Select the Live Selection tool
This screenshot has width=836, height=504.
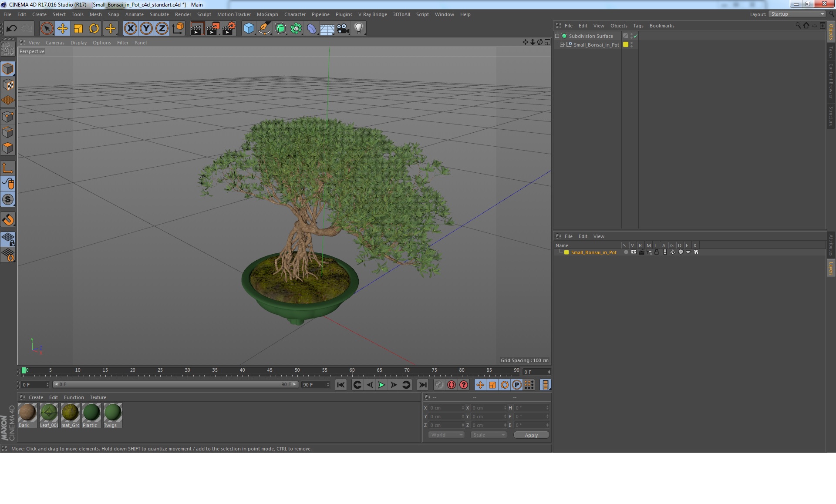[47, 29]
